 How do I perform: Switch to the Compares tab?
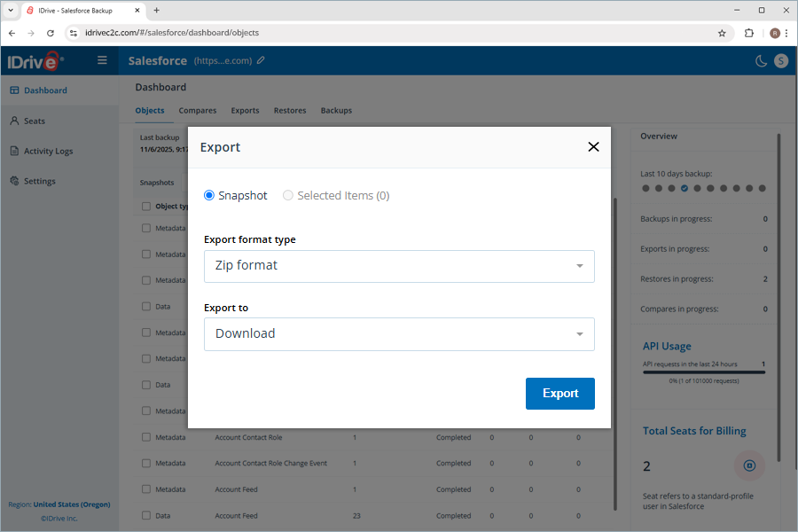pos(197,111)
